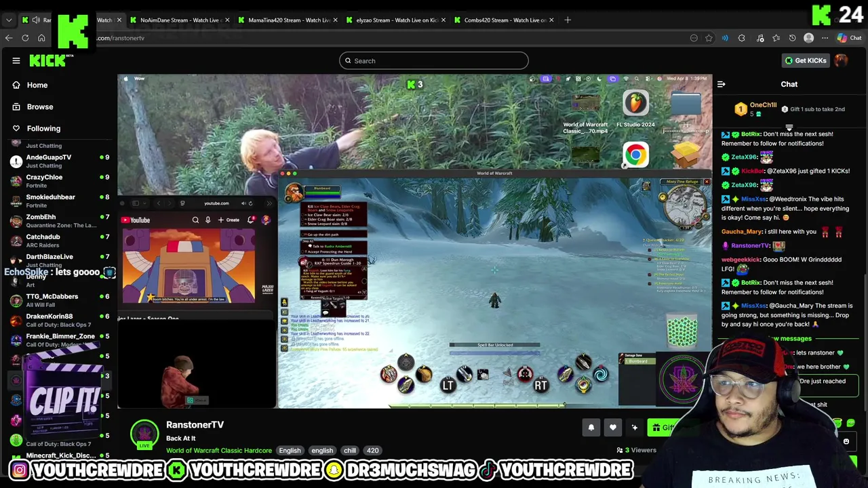Click the green Gift button
868x488 pixels.
coord(663,428)
